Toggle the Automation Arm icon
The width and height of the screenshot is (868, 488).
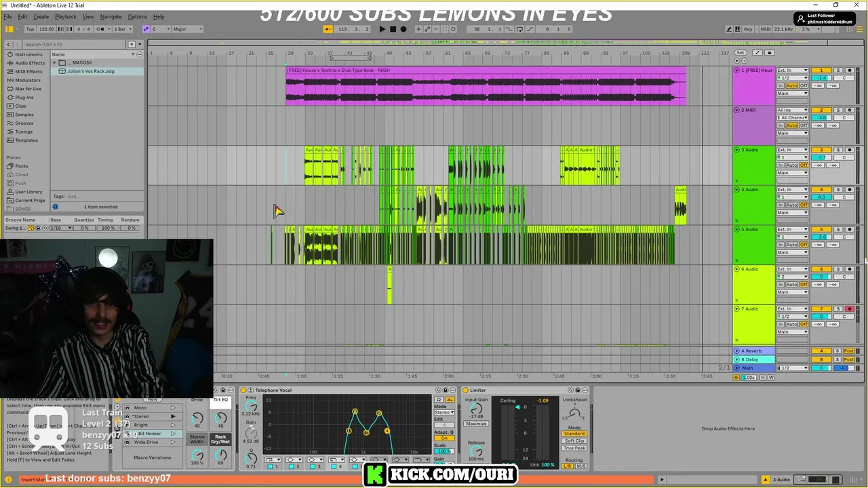coord(427,29)
